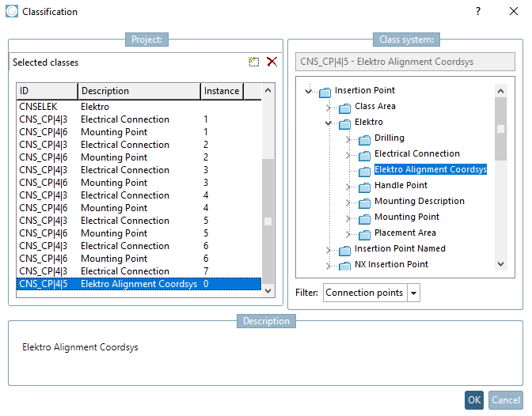Click the Instance column header

(x=221, y=91)
